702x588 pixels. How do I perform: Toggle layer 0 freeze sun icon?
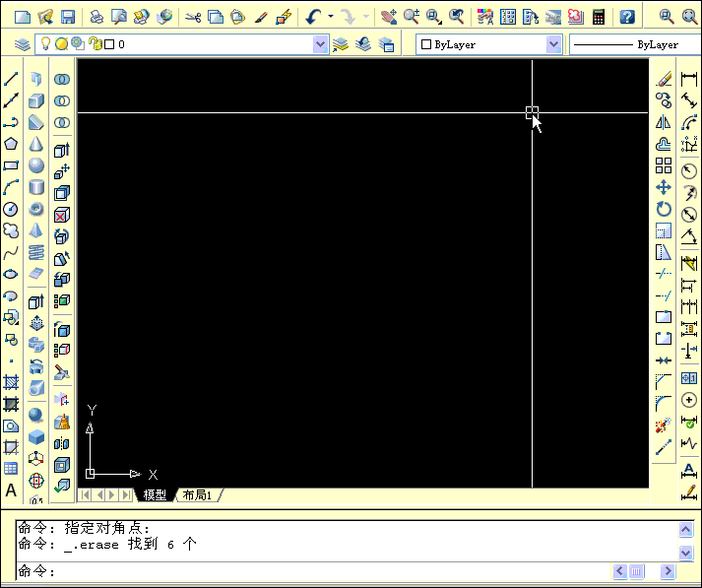(x=61, y=44)
